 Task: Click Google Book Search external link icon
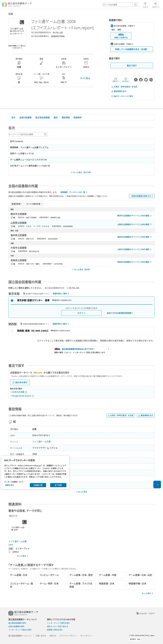click(x=33, y=396)
